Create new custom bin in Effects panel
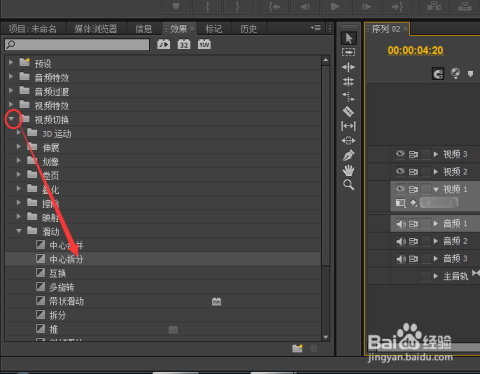The height and width of the screenshot is (374, 480). [297, 348]
